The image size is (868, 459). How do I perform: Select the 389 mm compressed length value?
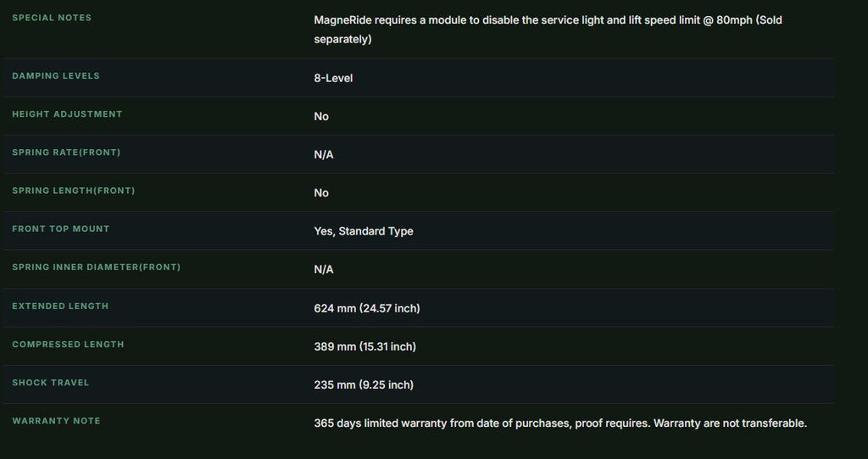tap(364, 346)
